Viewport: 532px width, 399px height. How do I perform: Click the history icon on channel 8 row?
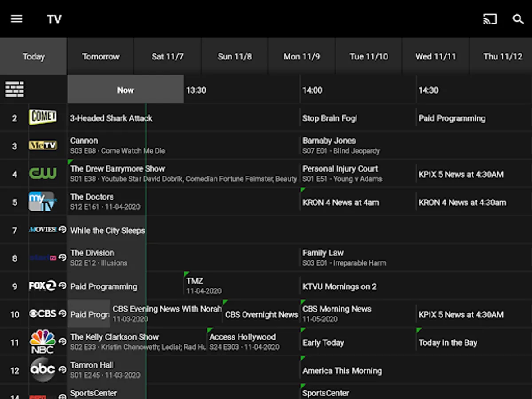pyautogui.click(x=62, y=257)
